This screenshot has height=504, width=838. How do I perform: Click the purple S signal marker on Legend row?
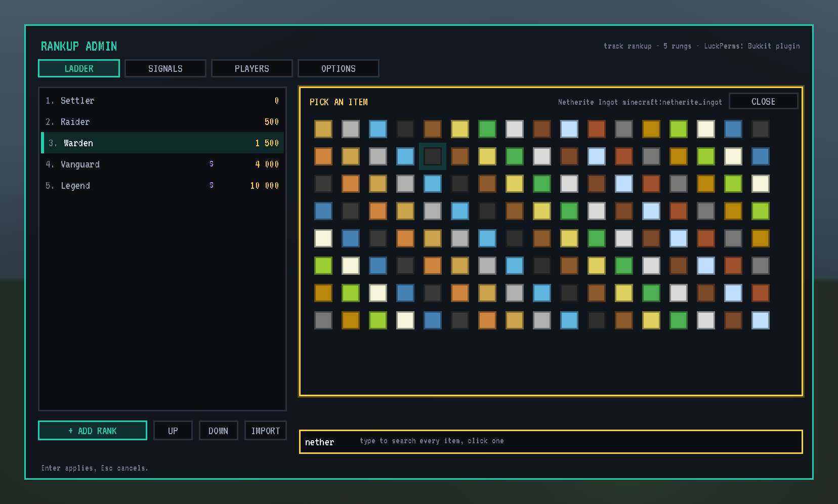212,185
